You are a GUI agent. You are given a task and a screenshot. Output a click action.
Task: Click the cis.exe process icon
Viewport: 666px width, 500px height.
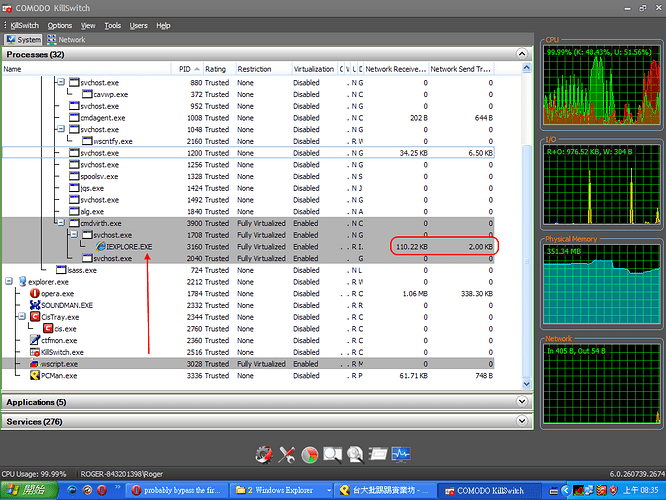click(48, 328)
